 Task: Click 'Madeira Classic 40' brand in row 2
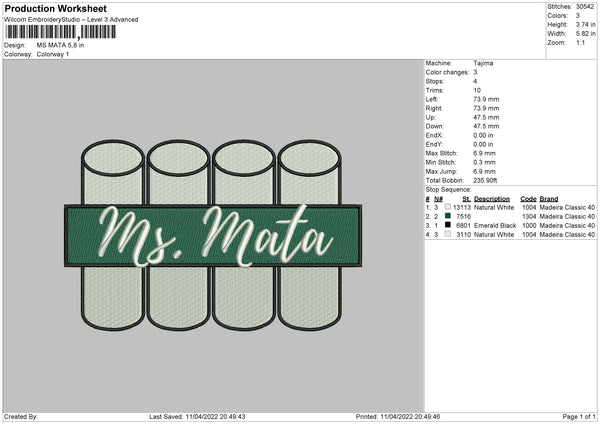coord(567,217)
